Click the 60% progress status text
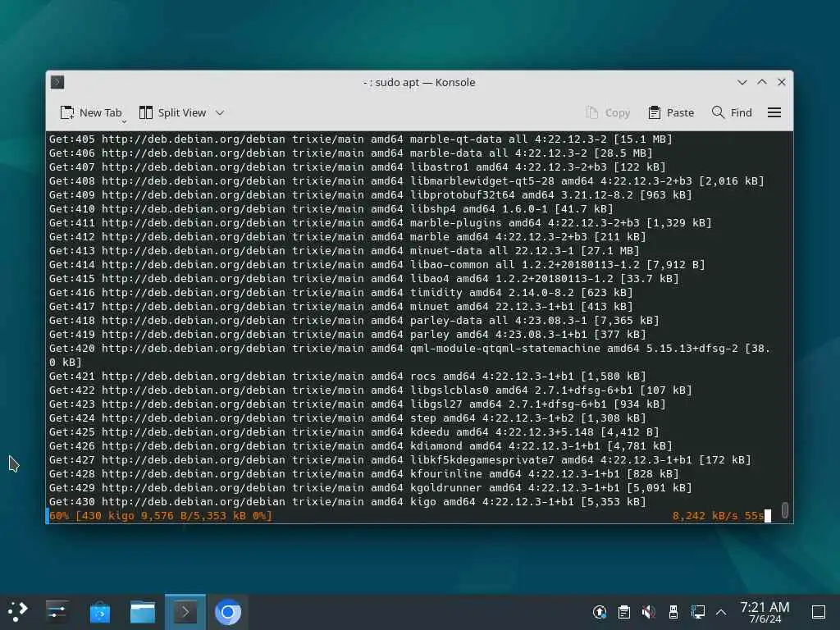The image size is (840, 630). pos(161,515)
